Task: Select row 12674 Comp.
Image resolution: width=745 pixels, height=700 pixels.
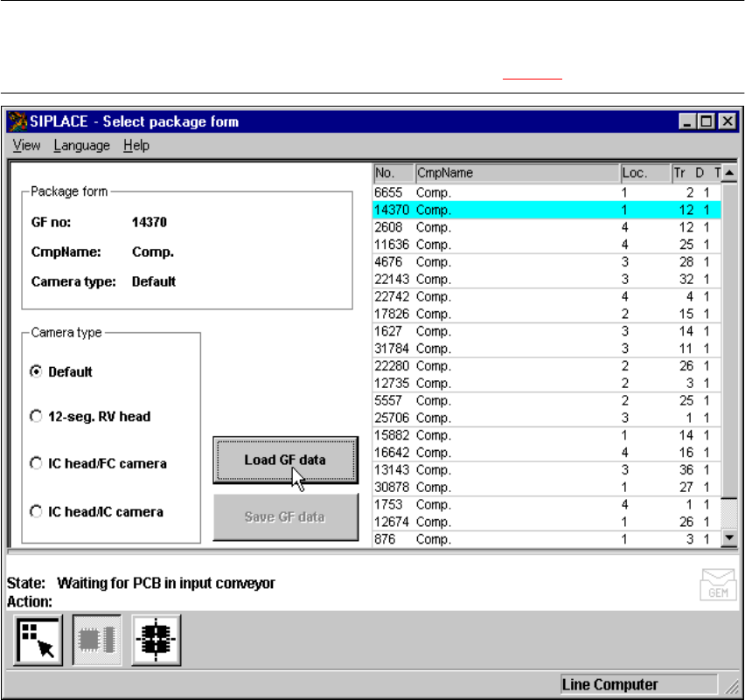Action: click(x=547, y=522)
